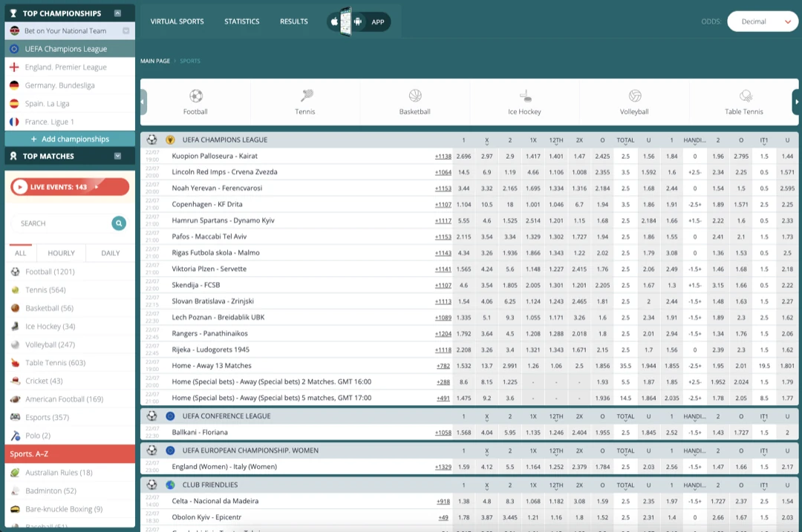Click the Table Tennis (603) sidebar icon
Screen dimensions: 802x532
[x=16, y=363]
